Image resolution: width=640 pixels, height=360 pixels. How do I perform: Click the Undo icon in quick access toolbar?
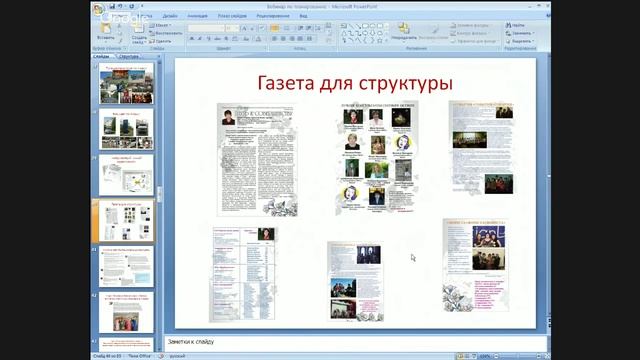tap(120, 6)
